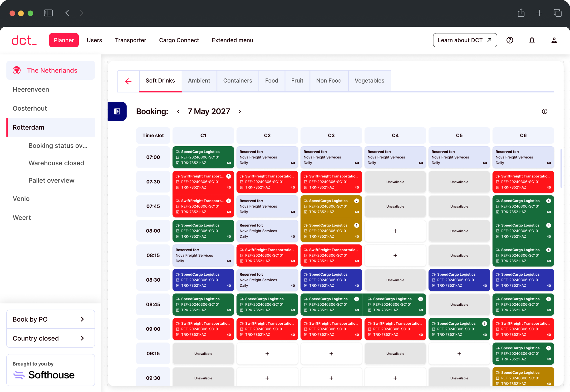This screenshot has height=392, width=570.
Task: Click the red back arrow beside the category tabs
Action: (128, 81)
